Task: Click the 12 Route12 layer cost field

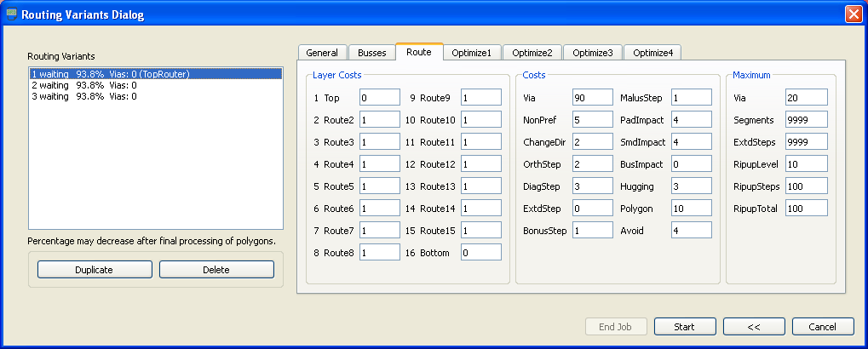Action: click(x=481, y=164)
